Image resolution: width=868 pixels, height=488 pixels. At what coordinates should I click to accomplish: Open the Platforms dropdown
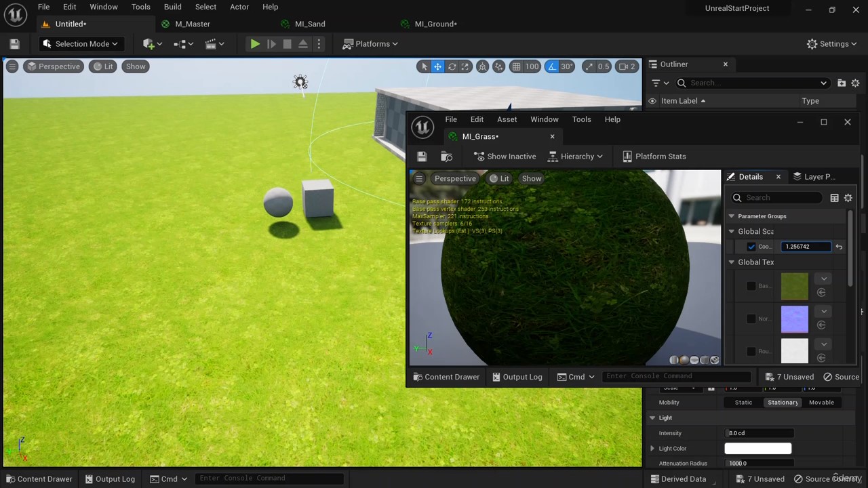(372, 44)
